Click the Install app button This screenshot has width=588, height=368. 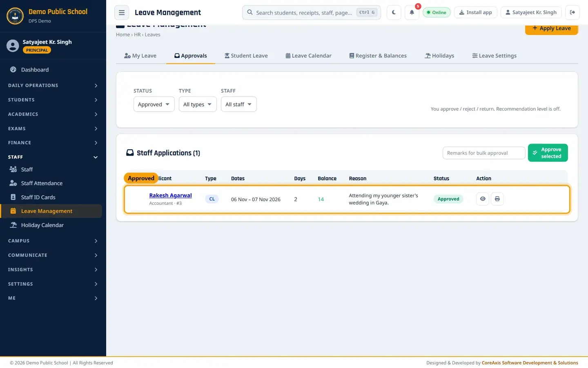pos(476,12)
